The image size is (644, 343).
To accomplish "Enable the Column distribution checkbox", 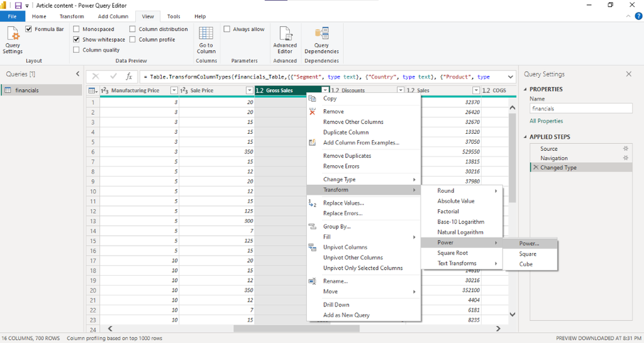I will pyautogui.click(x=133, y=29).
